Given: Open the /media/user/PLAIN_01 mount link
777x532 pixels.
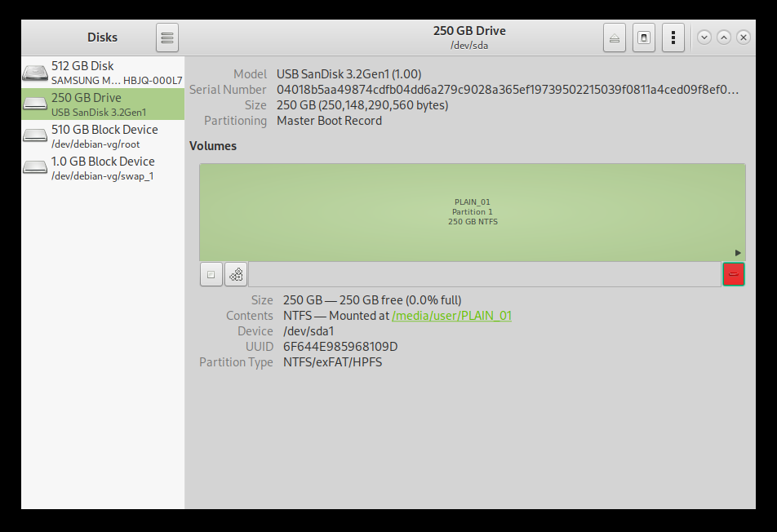Looking at the screenshot, I should pos(451,315).
